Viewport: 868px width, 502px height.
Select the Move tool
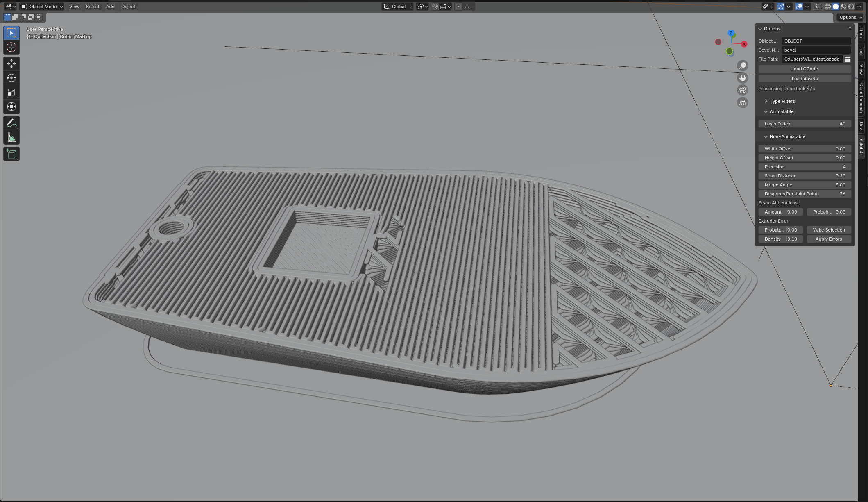coord(11,64)
